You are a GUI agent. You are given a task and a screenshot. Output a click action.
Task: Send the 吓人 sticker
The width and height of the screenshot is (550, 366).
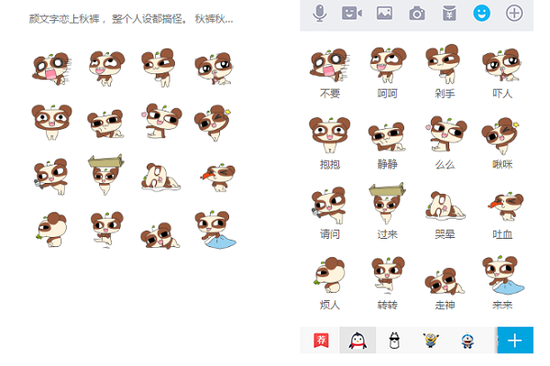coord(502,65)
